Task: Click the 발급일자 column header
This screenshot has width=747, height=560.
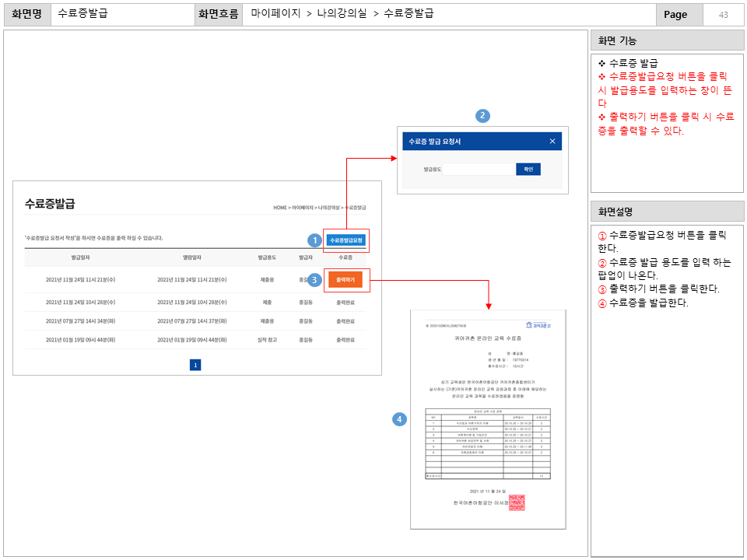Action: tap(80, 257)
